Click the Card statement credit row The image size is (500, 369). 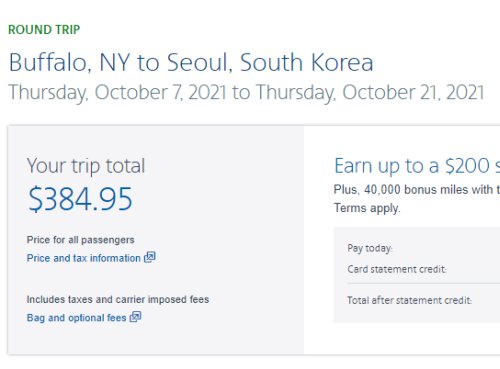click(423, 269)
